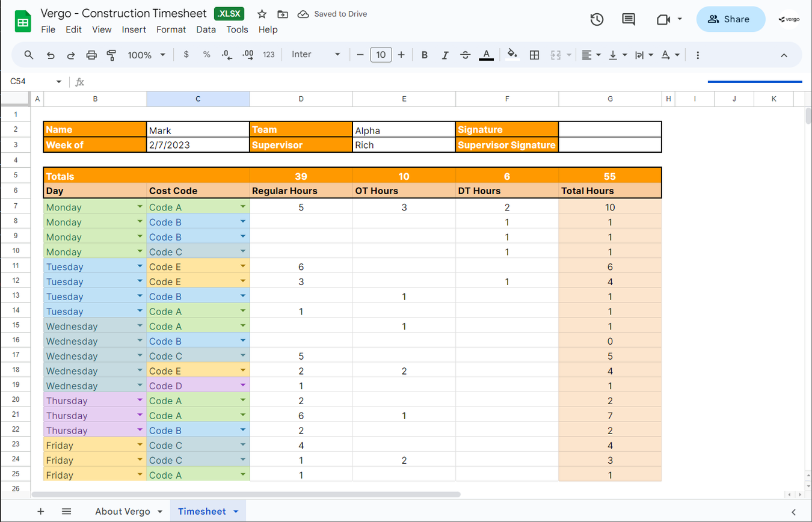Open the Tools menu
The height and width of the screenshot is (522, 812).
click(x=237, y=29)
